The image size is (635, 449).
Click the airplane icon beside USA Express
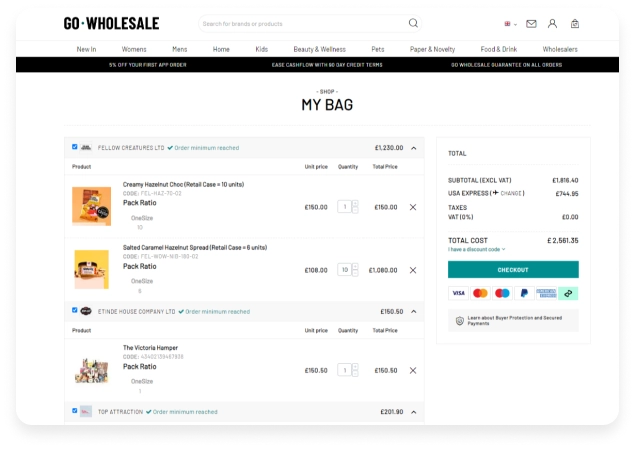(x=495, y=193)
